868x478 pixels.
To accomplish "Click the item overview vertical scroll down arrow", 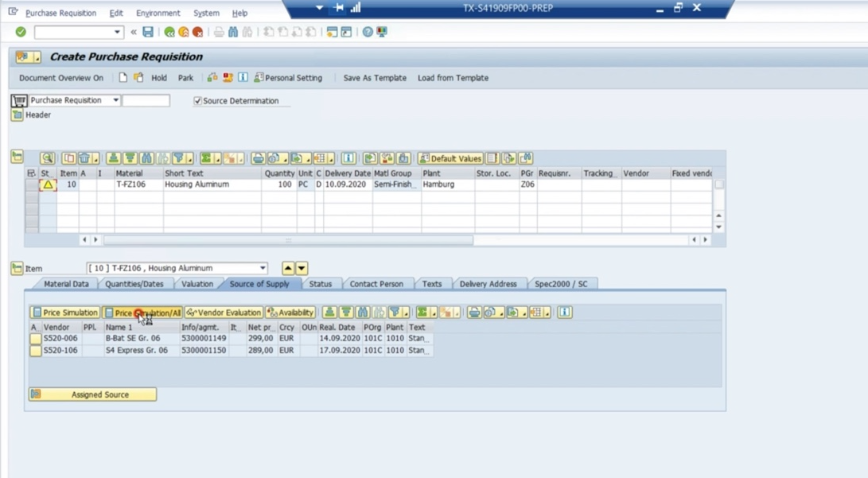I will [718, 227].
